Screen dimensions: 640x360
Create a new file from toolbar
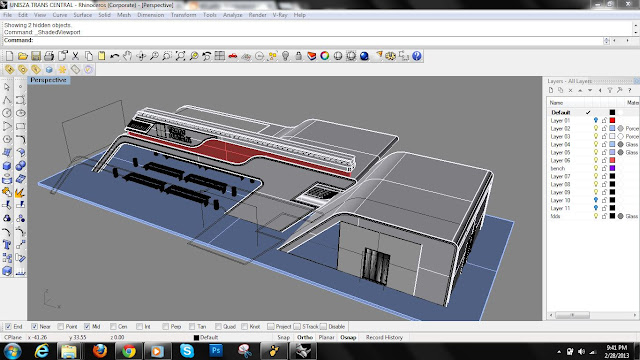pyautogui.click(x=9, y=56)
